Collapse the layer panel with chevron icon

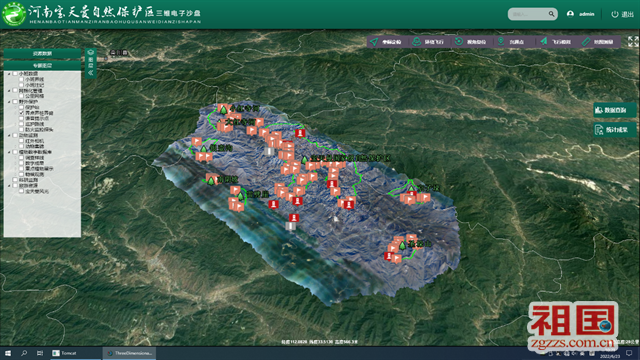point(91,73)
